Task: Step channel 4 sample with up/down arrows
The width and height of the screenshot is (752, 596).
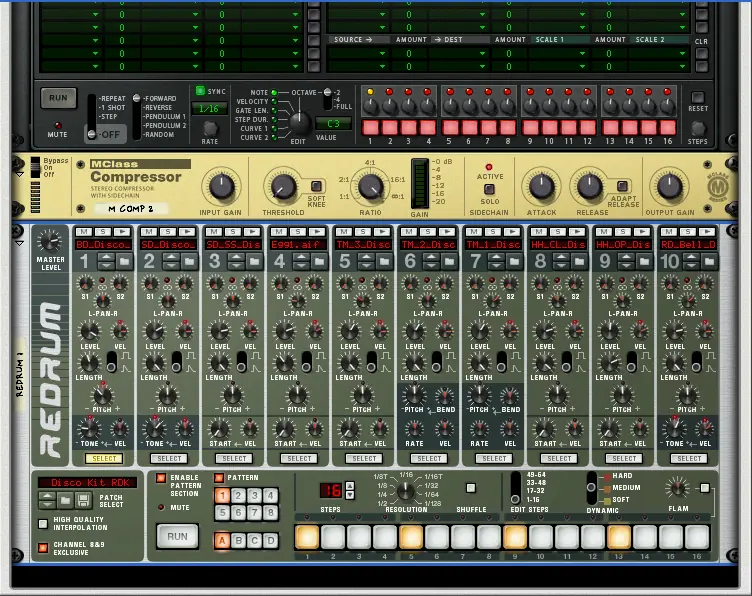Action: (301, 261)
